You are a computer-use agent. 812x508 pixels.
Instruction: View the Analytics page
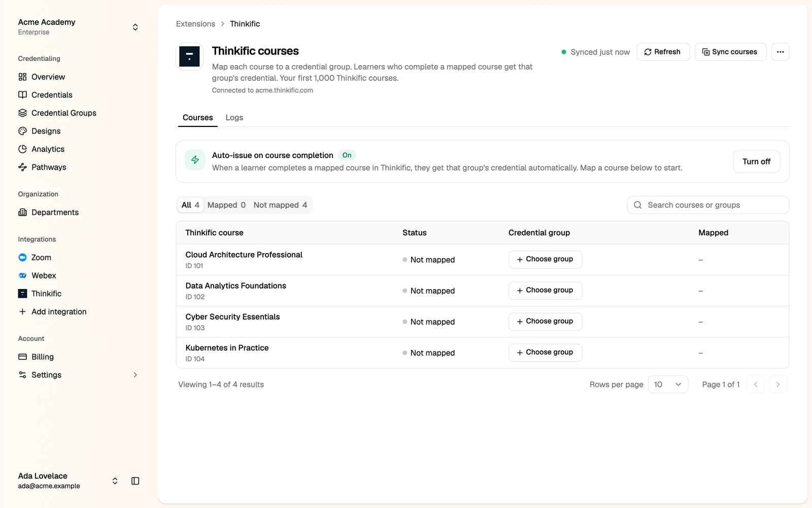[x=41, y=149]
